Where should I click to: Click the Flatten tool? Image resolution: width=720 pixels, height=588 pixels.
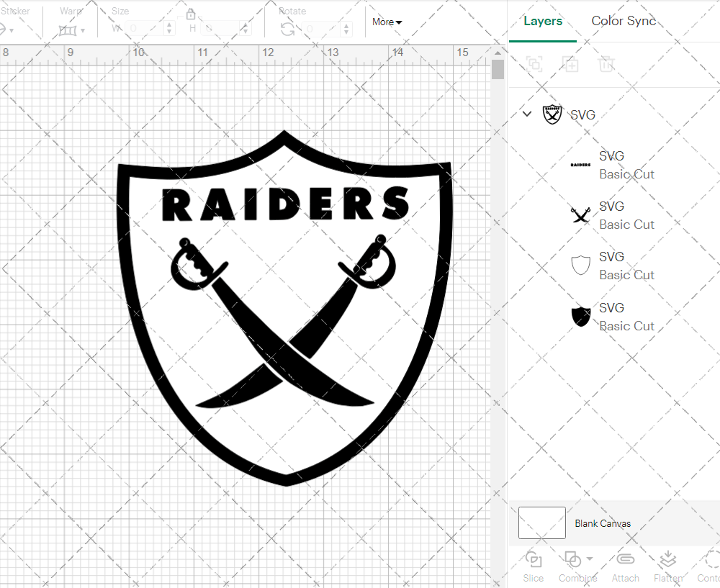pyautogui.click(x=667, y=567)
